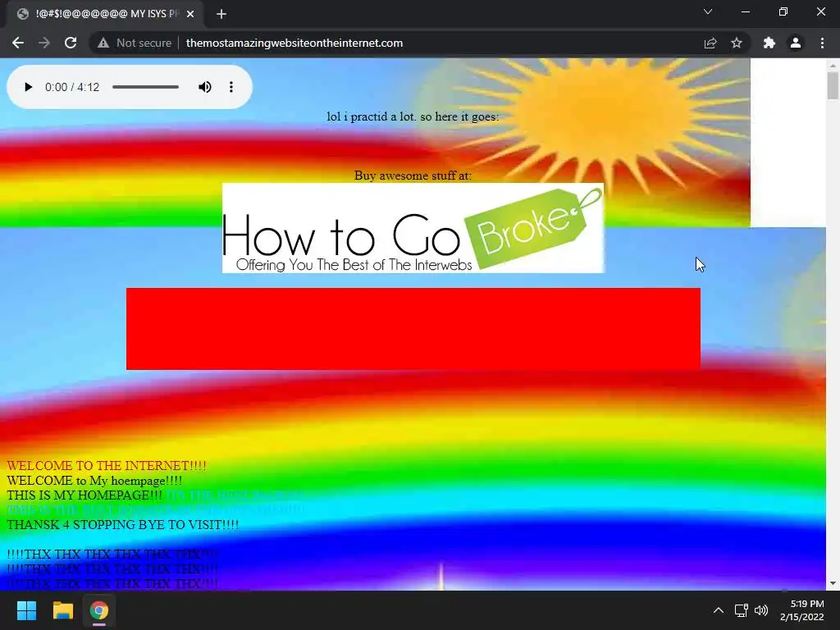Open File Explorer from taskbar
The width and height of the screenshot is (840, 630).
[62, 610]
